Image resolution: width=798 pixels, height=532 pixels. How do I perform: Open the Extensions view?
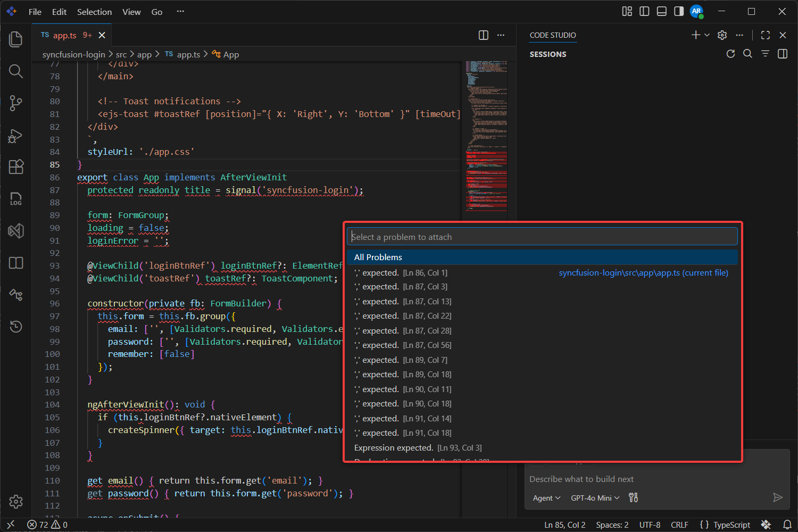click(x=16, y=167)
